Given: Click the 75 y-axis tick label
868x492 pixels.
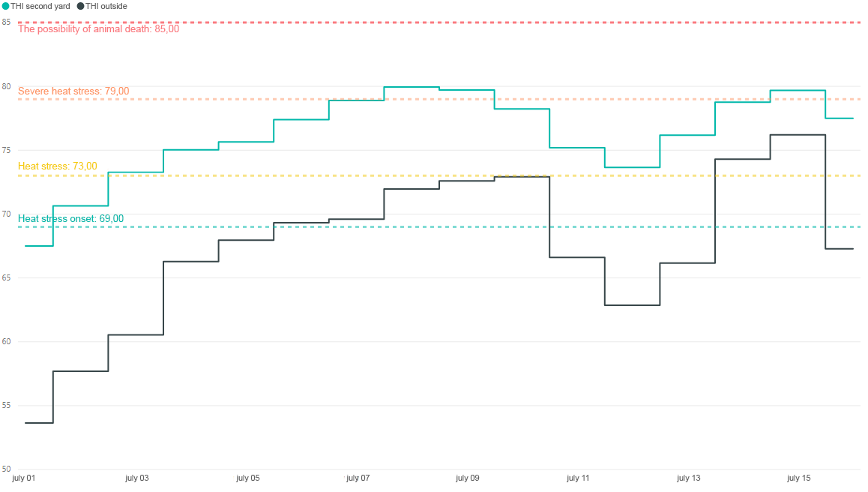Looking at the screenshot, I should pyautogui.click(x=6, y=150).
